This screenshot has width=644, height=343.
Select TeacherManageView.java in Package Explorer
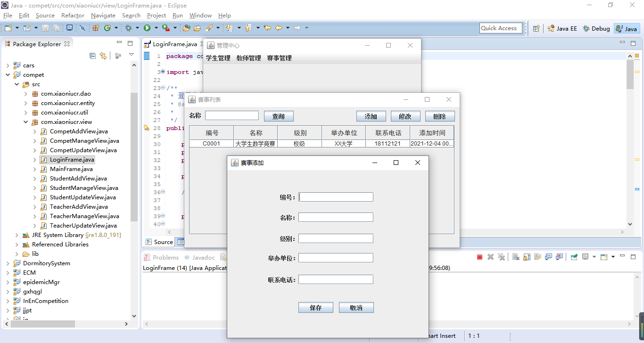84,216
